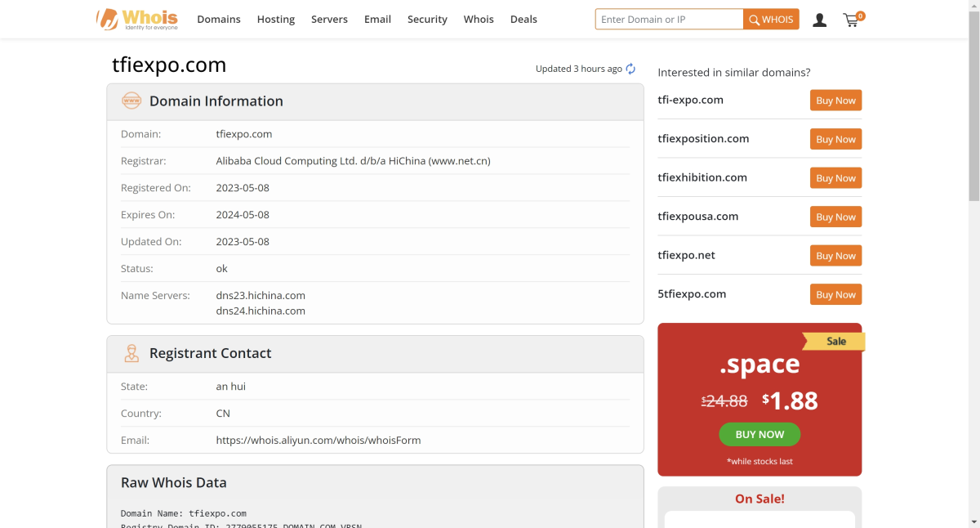Click the WHOIS search button
Screen dimensions: 980x528
tap(771, 20)
